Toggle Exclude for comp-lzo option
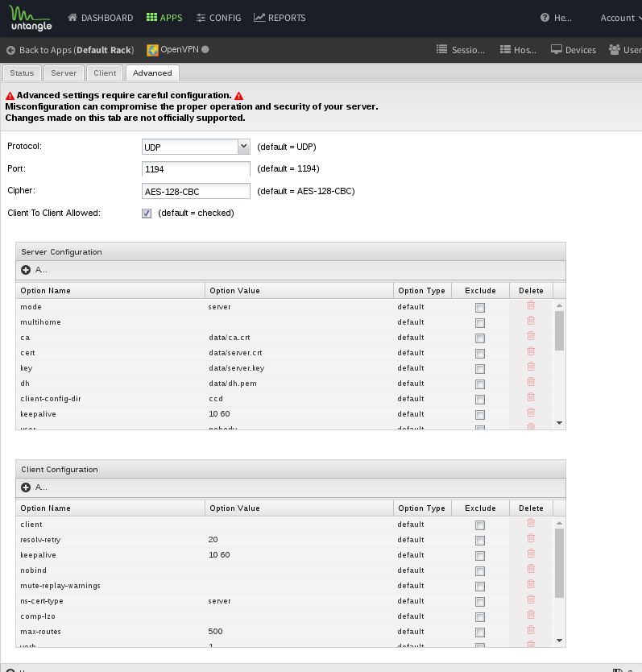The height and width of the screenshot is (672, 642). tap(480, 617)
